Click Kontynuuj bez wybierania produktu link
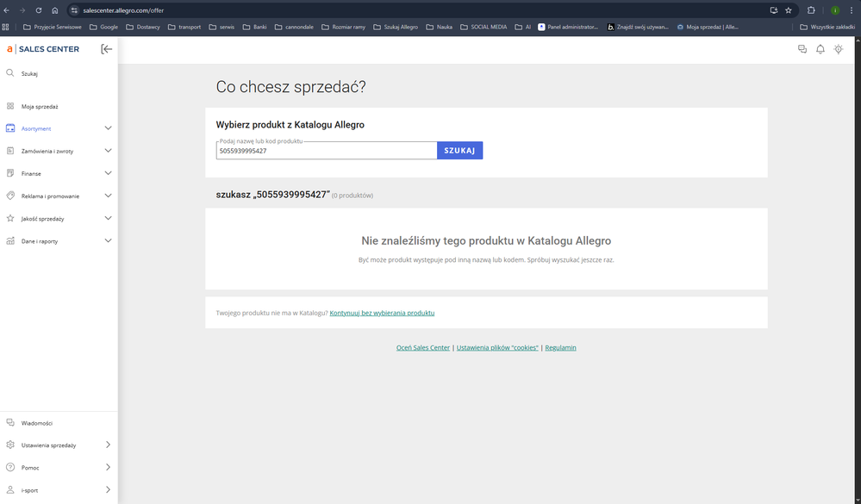Image resolution: width=861 pixels, height=504 pixels. coord(382,313)
